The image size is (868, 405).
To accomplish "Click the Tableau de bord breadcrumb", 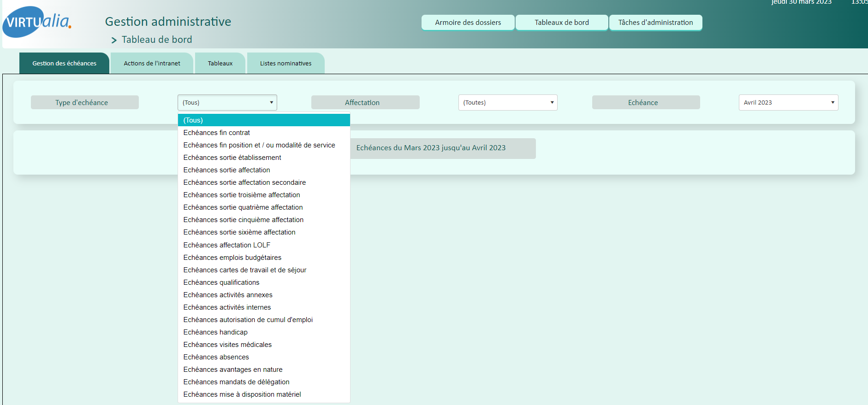I will tap(156, 40).
